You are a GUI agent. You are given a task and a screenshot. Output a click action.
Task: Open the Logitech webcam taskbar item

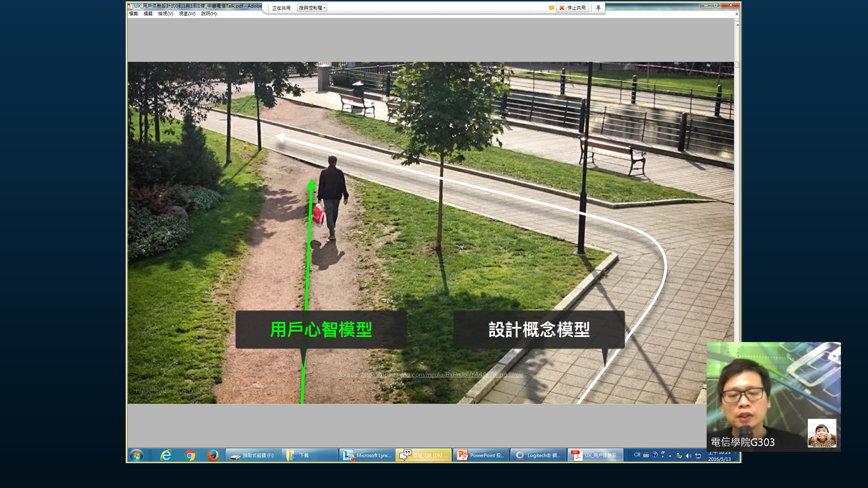(x=538, y=455)
